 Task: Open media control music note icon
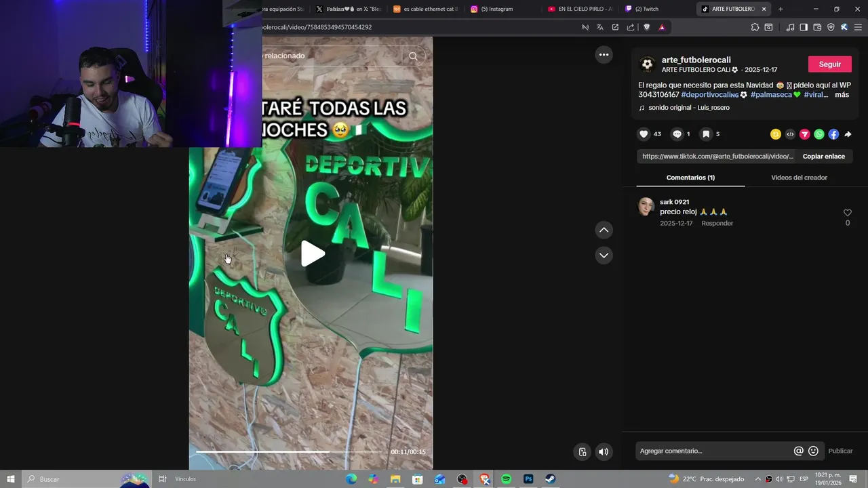[790, 27]
